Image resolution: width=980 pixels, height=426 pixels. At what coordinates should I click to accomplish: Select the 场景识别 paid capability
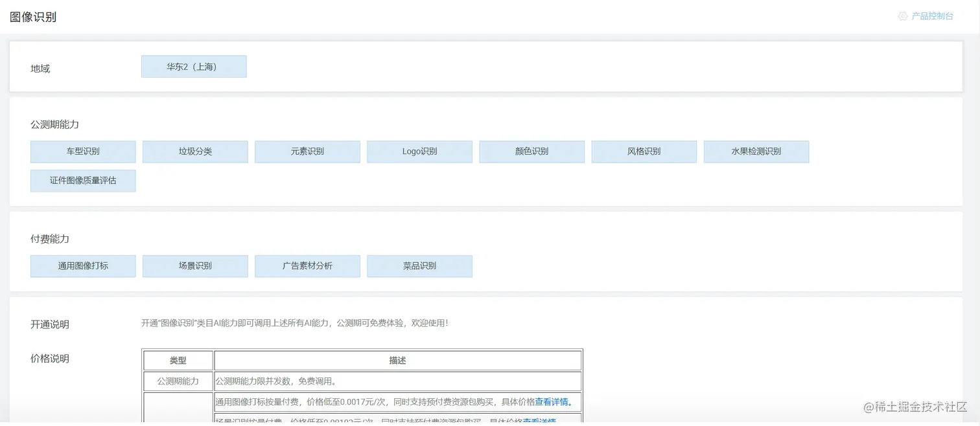pyautogui.click(x=195, y=266)
